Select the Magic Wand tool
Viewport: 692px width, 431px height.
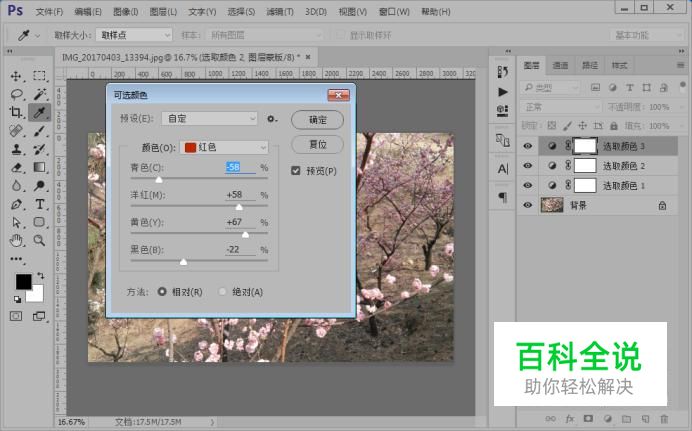pyautogui.click(x=39, y=94)
